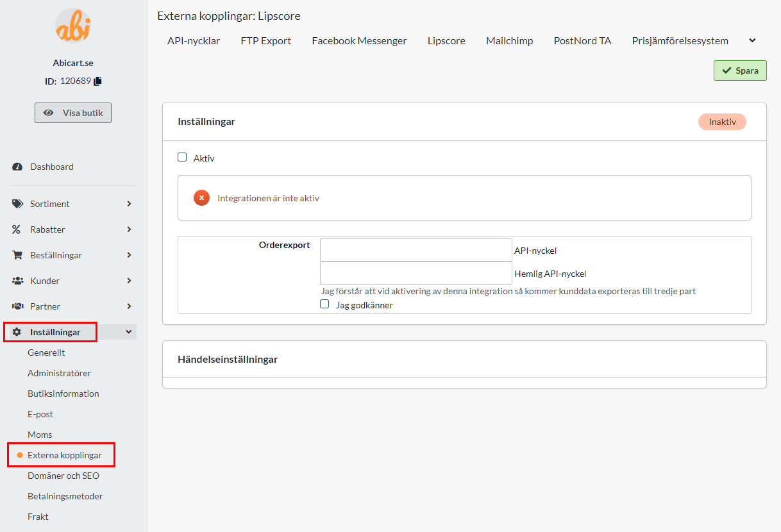Select the Dashboard icon in the sidebar
The height and width of the screenshot is (532, 781).
pyautogui.click(x=16, y=167)
